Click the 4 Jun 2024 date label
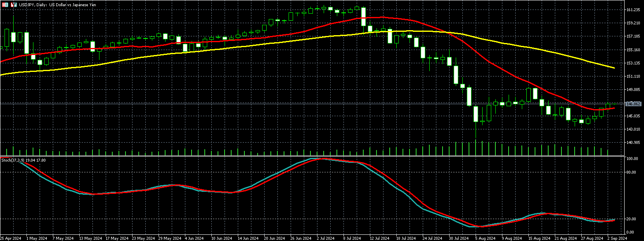This screenshot has width=644, height=241. (x=194, y=239)
